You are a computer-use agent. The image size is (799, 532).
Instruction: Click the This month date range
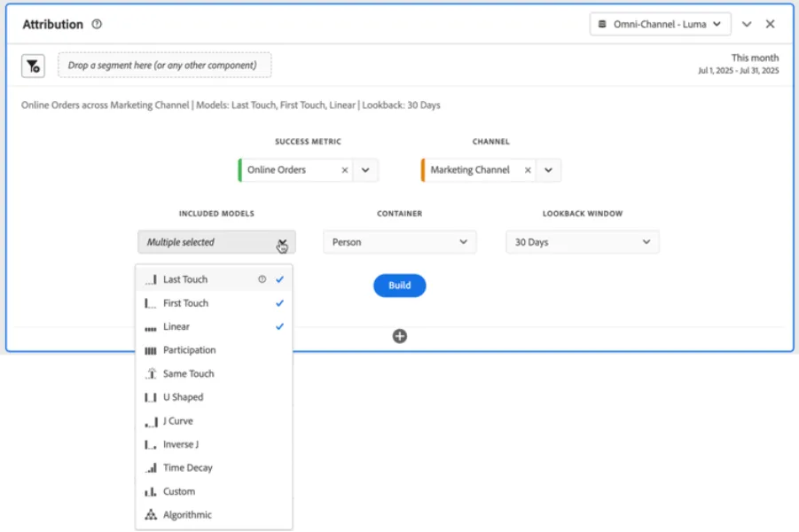[x=739, y=64]
